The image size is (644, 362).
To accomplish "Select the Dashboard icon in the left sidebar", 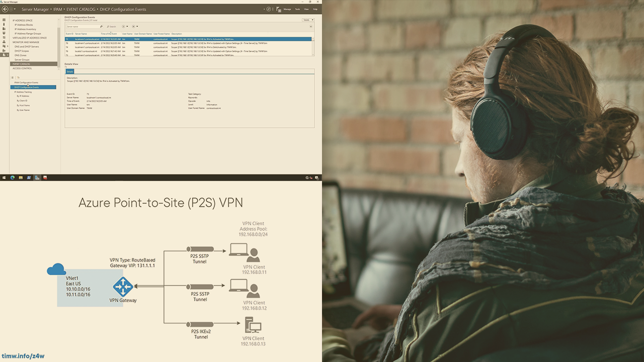I will click(x=4, y=21).
